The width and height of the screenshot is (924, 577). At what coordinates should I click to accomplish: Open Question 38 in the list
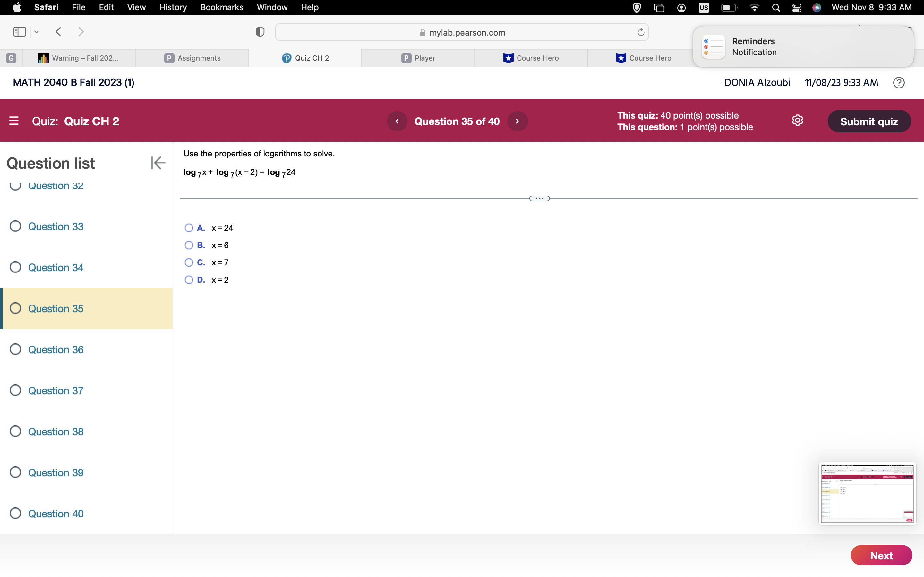[56, 431]
